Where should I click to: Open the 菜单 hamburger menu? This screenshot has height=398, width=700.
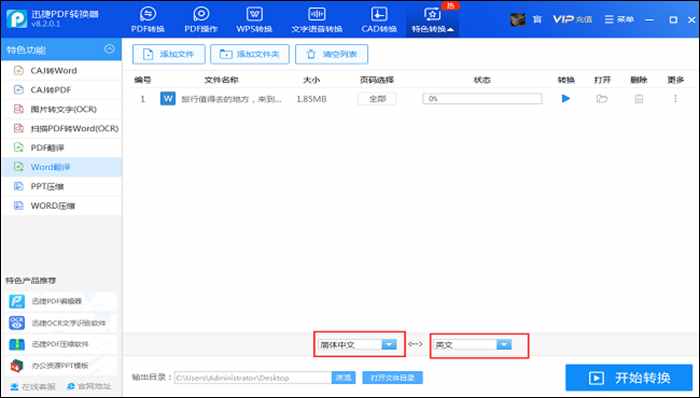click(x=619, y=20)
